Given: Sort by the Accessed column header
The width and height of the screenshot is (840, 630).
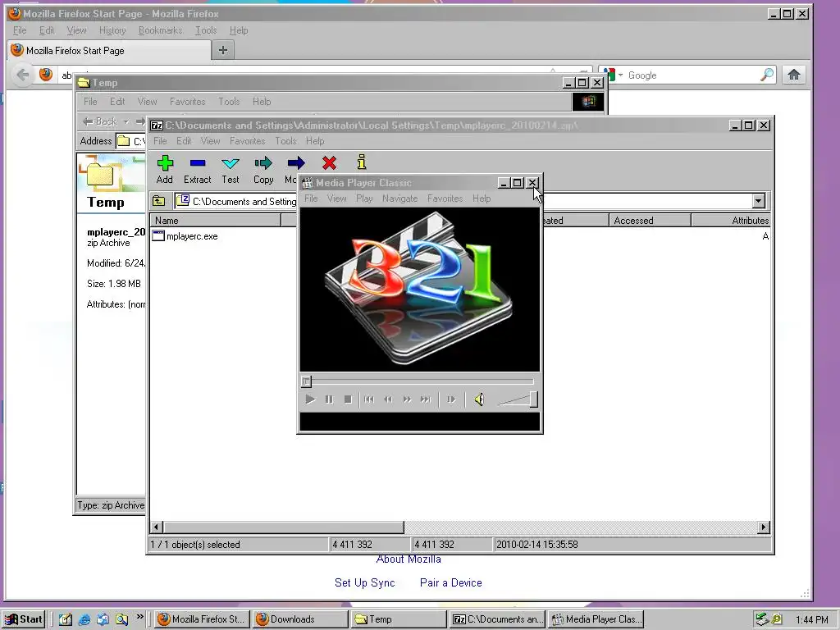Looking at the screenshot, I should coord(650,220).
